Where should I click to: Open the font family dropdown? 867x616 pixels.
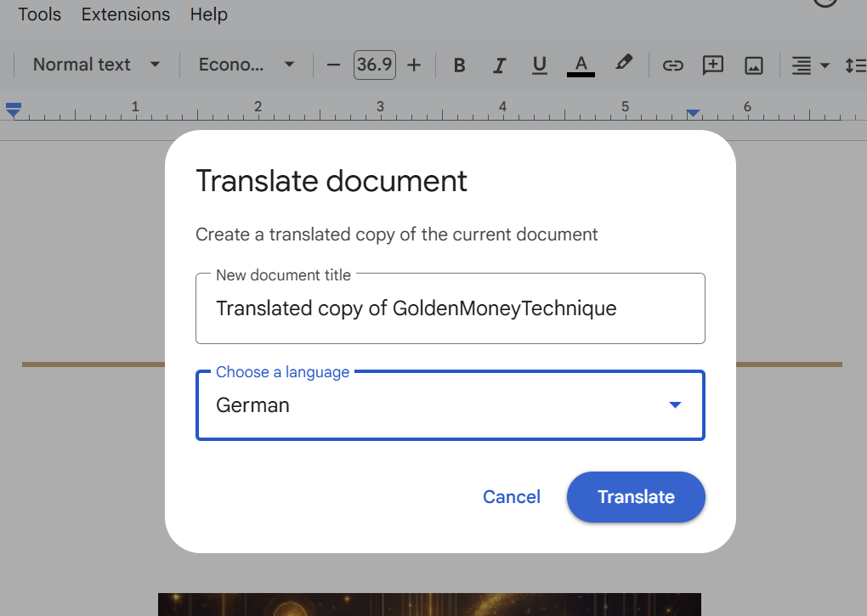coord(246,65)
